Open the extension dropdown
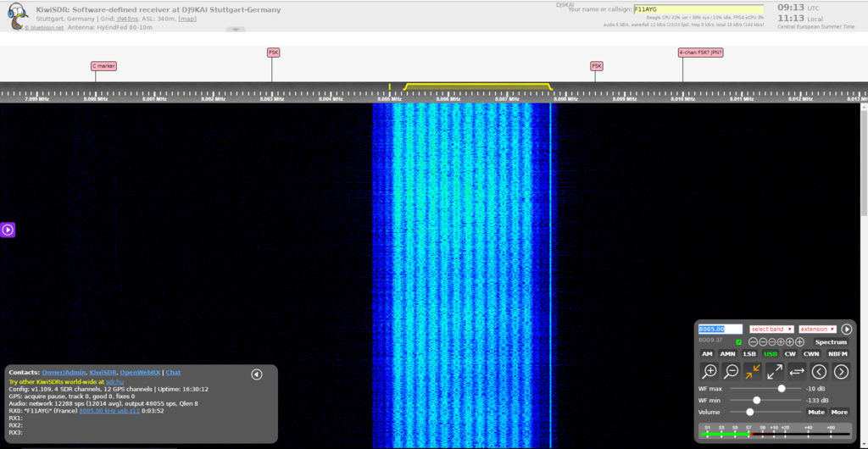The width and height of the screenshot is (868, 449). tap(818, 329)
